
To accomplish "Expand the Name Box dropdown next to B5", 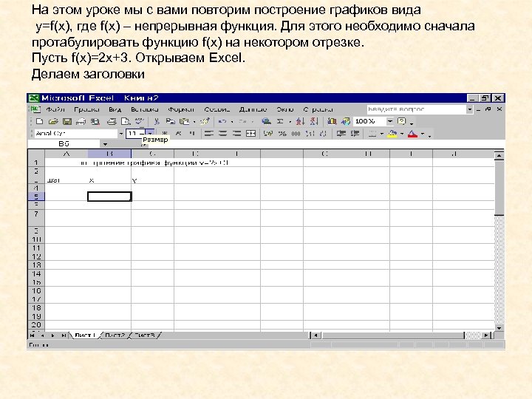I will tap(105, 144).
